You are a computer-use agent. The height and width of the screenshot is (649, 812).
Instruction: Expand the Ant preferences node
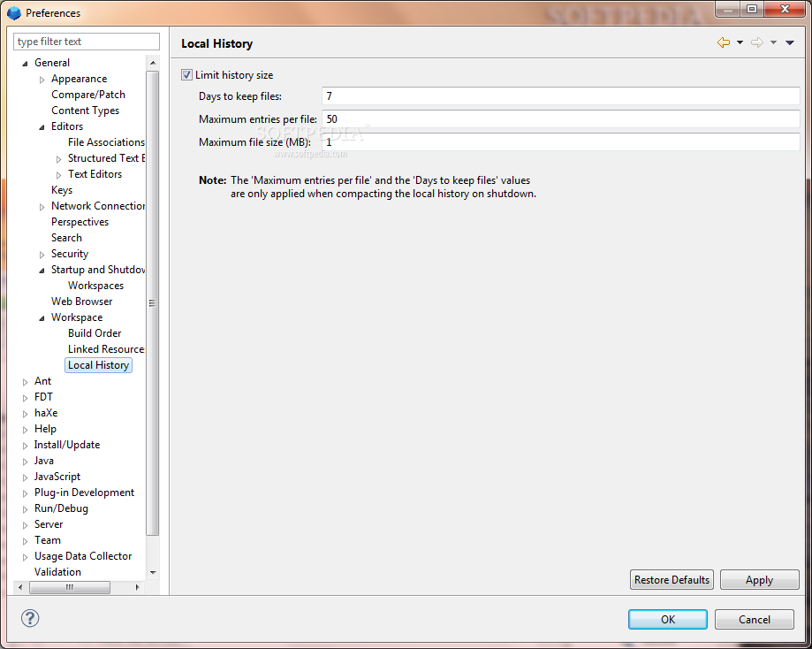pyautogui.click(x=25, y=382)
